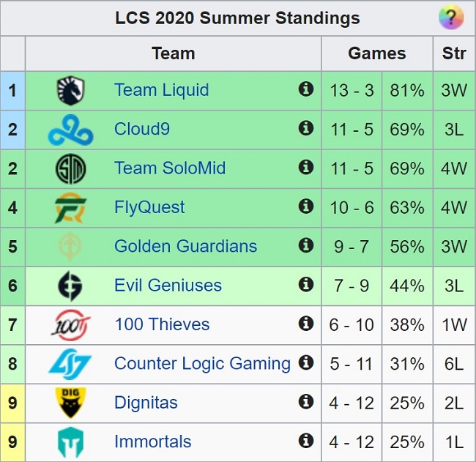Click the help question mark icon

point(450,18)
